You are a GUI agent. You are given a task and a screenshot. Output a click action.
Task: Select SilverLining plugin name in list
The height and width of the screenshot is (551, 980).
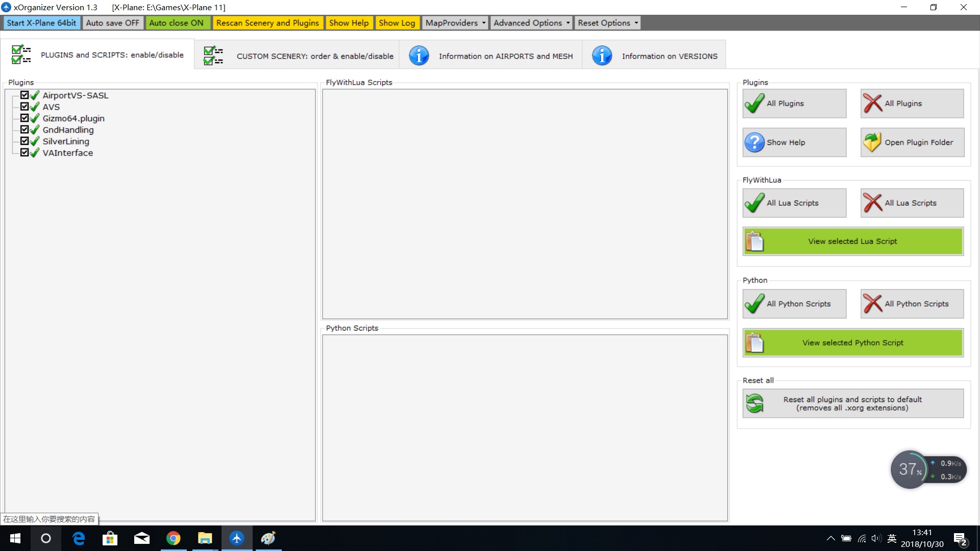(66, 141)
